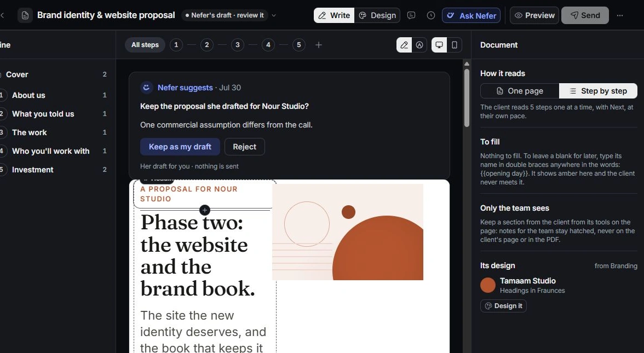644x353 pixels.
Task: Expand the draft status dropdown chevron
Action: click(274, 15)
